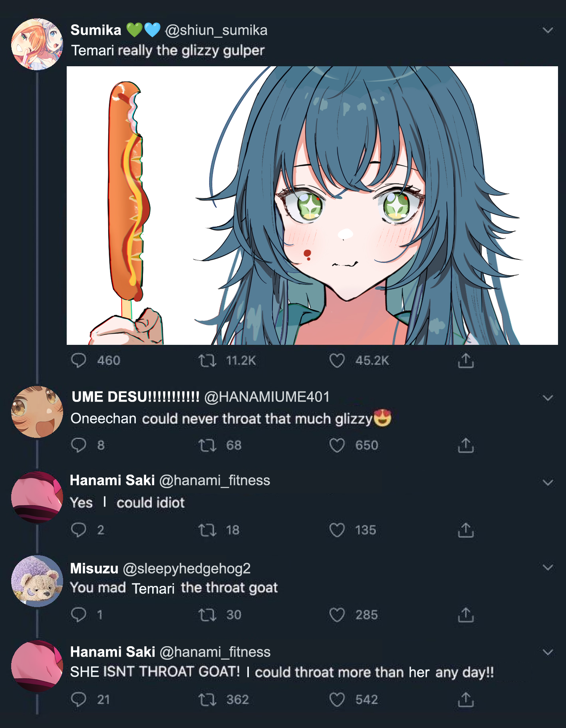This screenshot has width=566, height=728.
Task: Retweet UME DESU's reply with 68 retweets
Action: pos(207,445)
